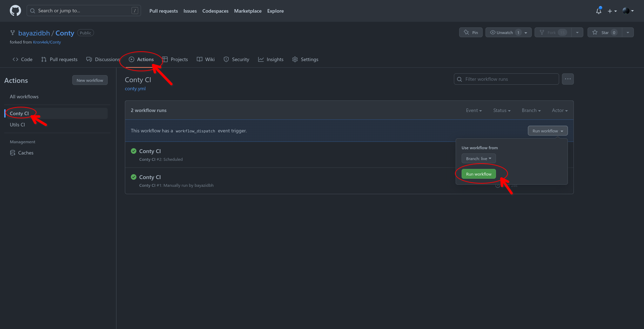
Task: Expand the Fork options dropdown arrow
Action: click(x=577, y=32)
